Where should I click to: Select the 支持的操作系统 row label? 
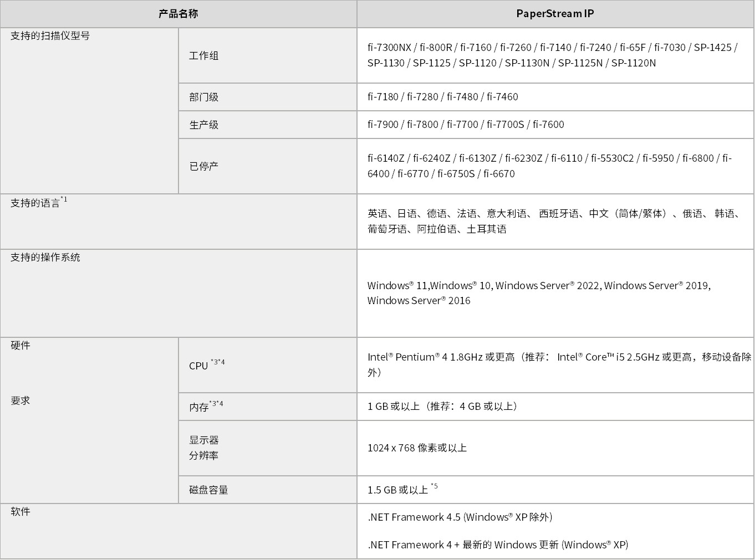45,258
